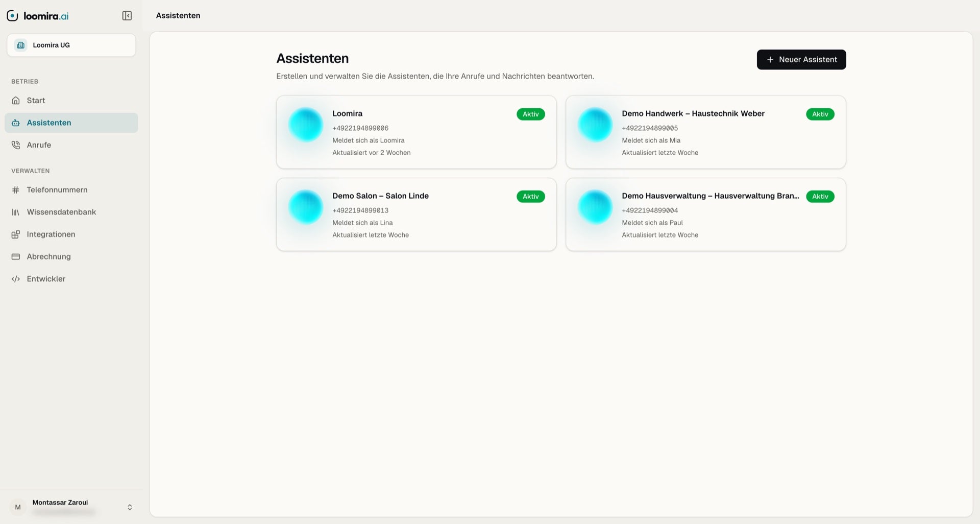Click the phone number +4922194899006

coord(360,128)
